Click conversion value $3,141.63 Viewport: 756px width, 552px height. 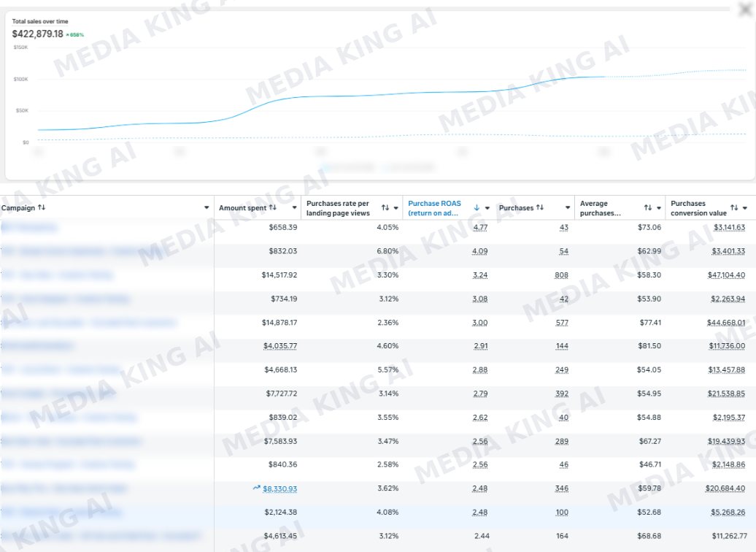click(730, 227)
